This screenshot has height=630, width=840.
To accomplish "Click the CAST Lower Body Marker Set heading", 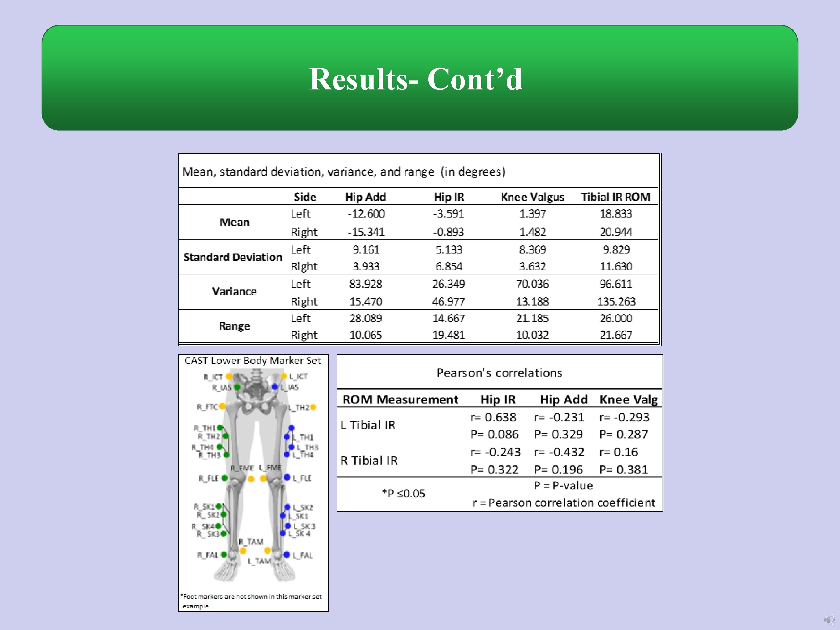I will (253, 360).
